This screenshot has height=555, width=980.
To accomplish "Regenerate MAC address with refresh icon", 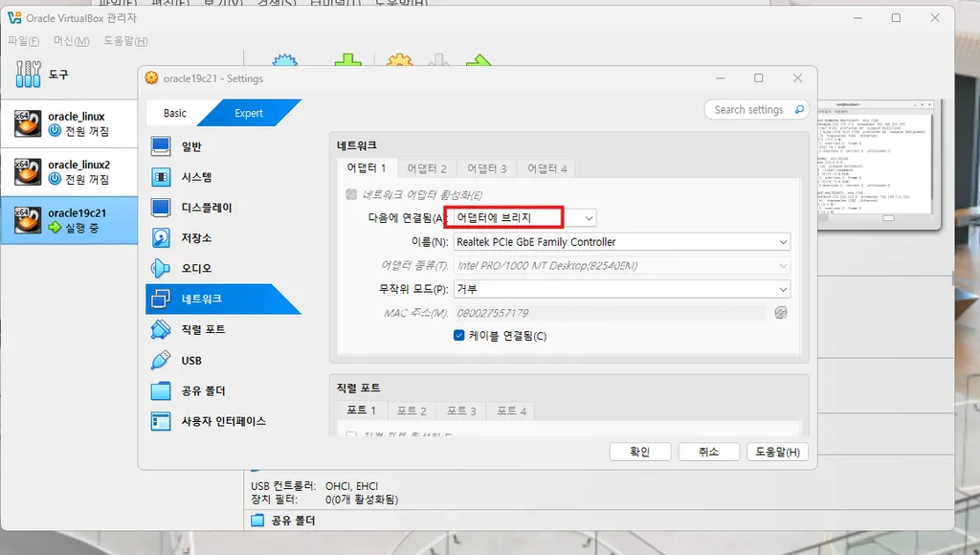I will 781,313.
